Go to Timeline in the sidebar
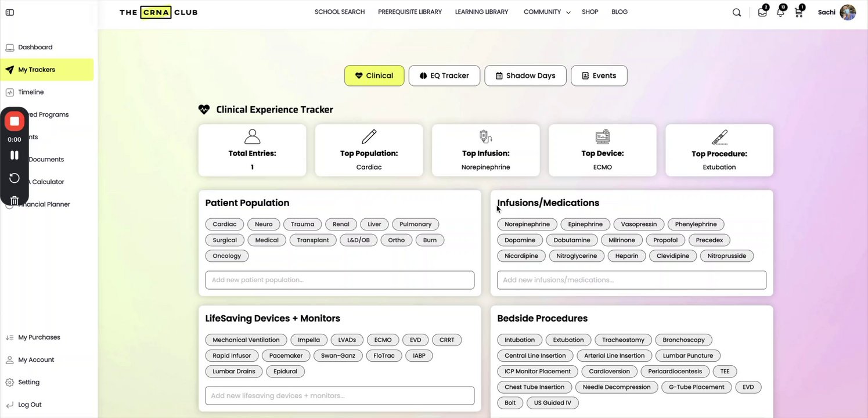Screen dimensions: 868x418 [31, 92]
